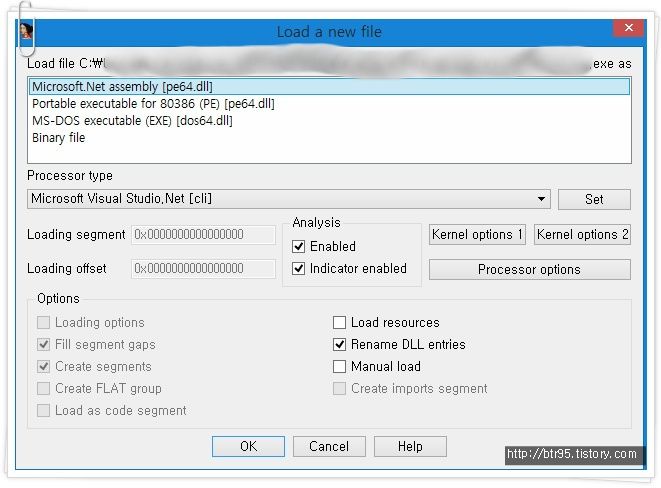Click the Cancel button
The height and width of the screenshot is (488, 661).
click(329, 446)
